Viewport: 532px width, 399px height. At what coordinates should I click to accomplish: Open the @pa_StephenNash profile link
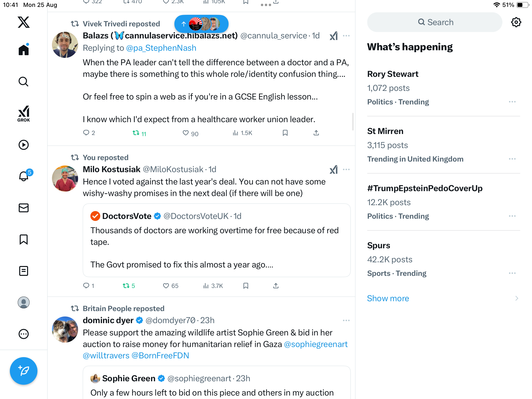pyautogui.click(x=161, y=48)
